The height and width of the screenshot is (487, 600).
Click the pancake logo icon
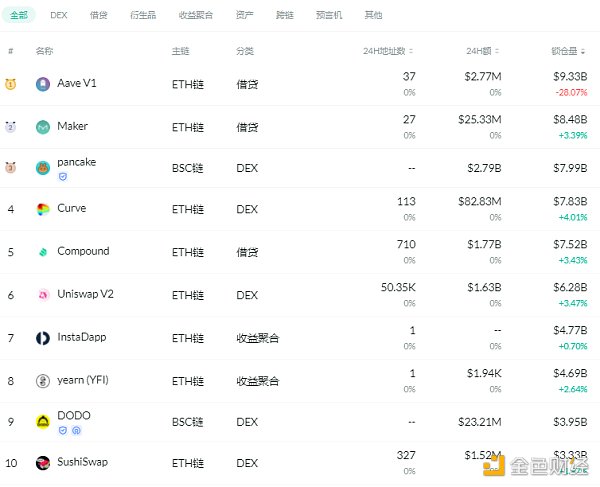(43, 168)
